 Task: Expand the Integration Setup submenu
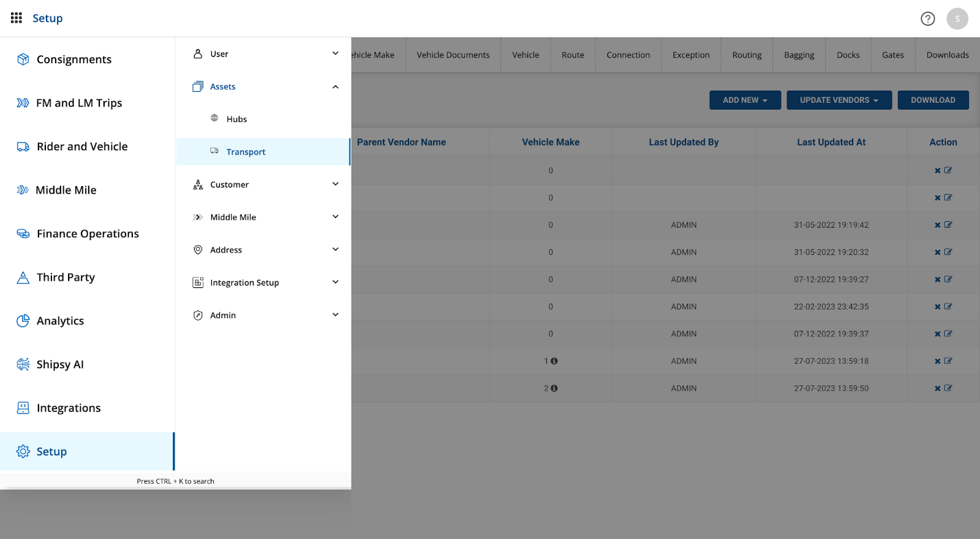(x=335, y=282)
